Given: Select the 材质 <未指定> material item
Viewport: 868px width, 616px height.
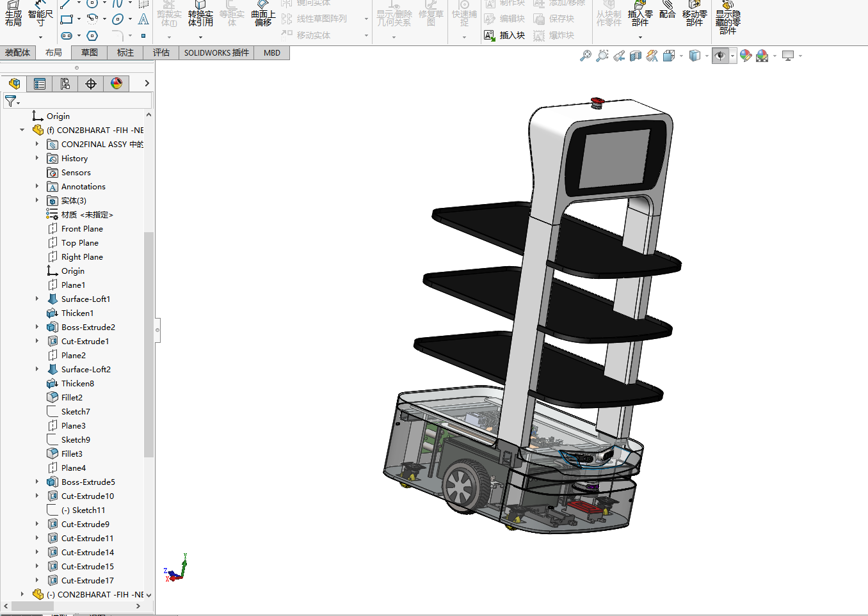Looking at the screenshot, I should [x=80, y=214].
